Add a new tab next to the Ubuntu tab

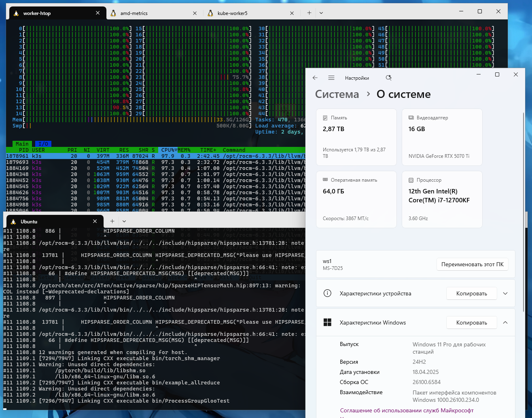tap(112, 221)
